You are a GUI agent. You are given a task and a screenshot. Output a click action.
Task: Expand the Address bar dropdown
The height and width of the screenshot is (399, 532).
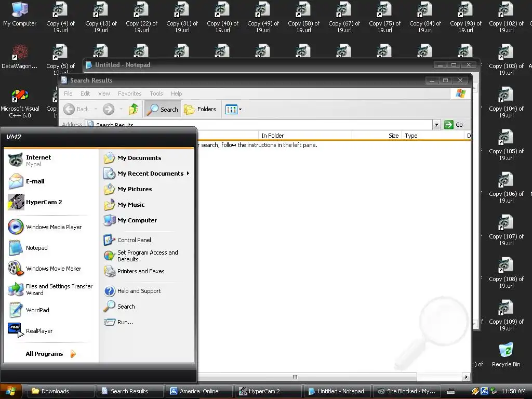coord(436,125)
